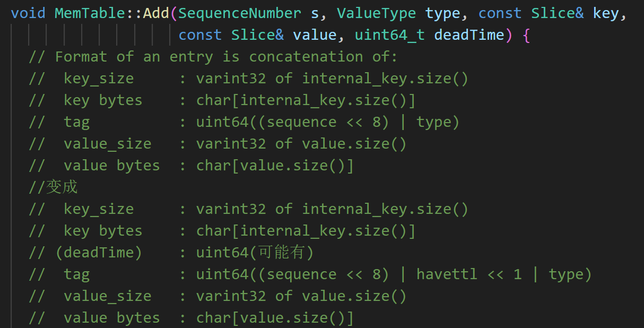This screenshot has height=328, width=644.
Task: Click the first key_size comment line
Action: (249, 79)
